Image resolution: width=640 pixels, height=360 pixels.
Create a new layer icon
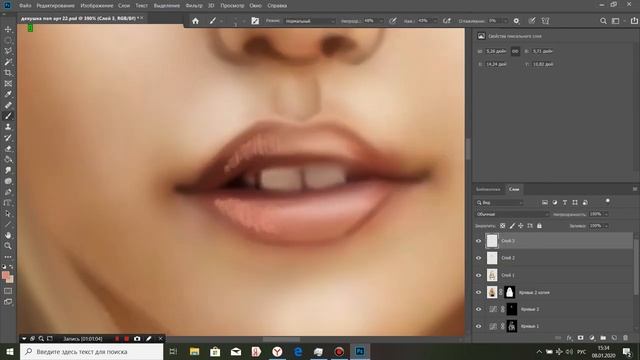click(614, 338)
